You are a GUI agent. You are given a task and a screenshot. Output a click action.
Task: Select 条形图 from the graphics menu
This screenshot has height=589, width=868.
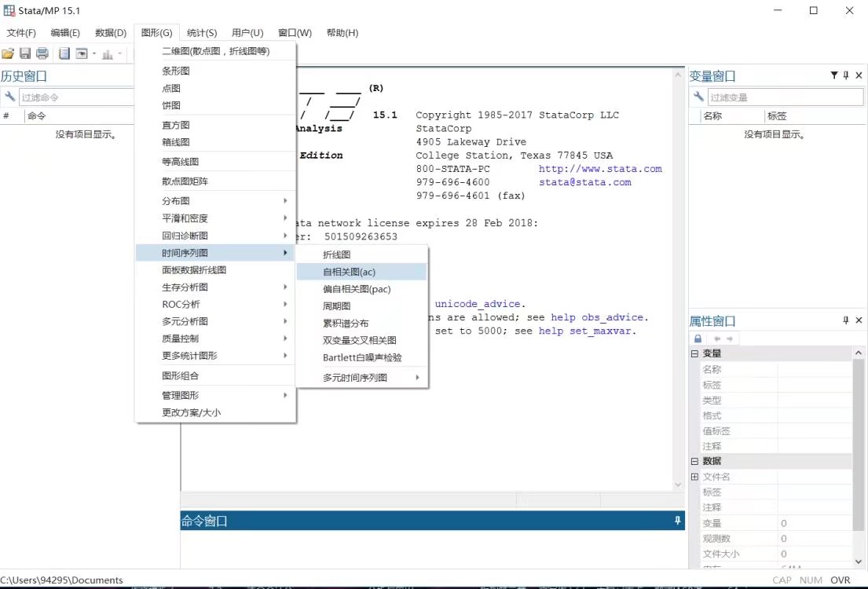(x=215, y=71)
